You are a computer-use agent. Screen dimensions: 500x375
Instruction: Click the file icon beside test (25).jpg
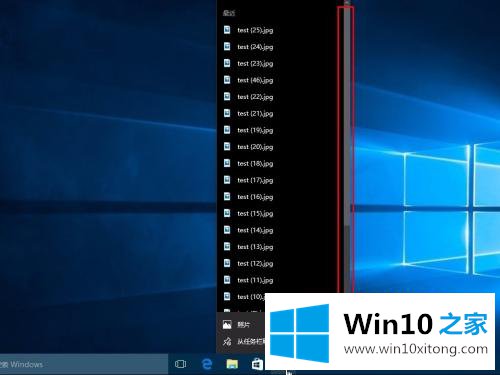[227, 30]
